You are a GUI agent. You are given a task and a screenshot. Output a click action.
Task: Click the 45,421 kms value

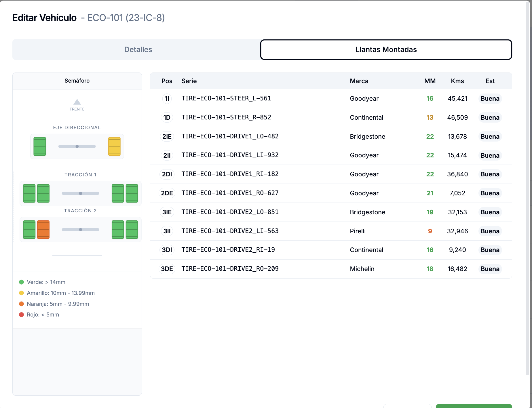pyautogui.click(x=457, y=99)
